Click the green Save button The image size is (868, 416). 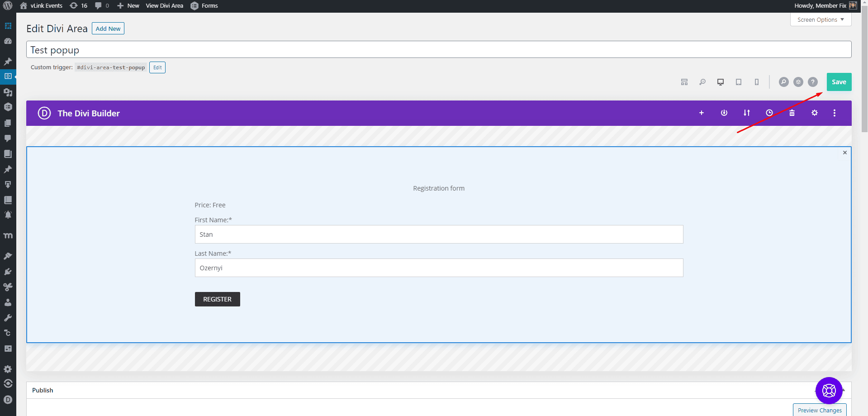(839, 82)
